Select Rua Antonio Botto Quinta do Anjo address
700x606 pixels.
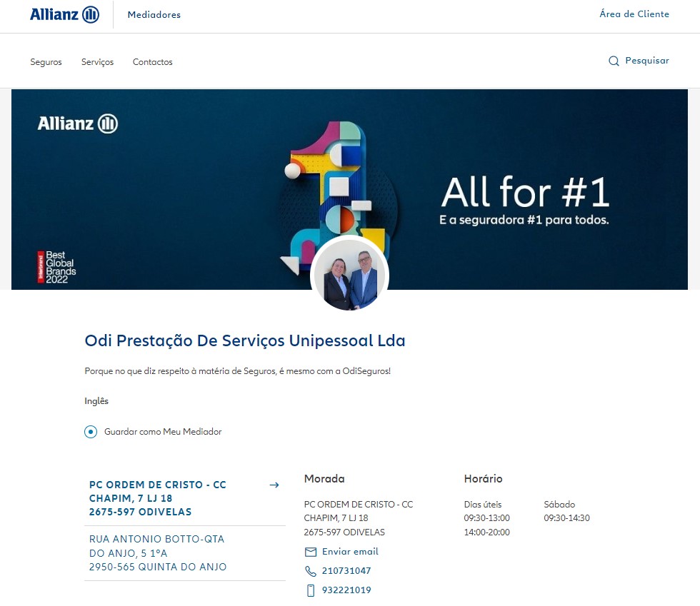coord(185,553)
